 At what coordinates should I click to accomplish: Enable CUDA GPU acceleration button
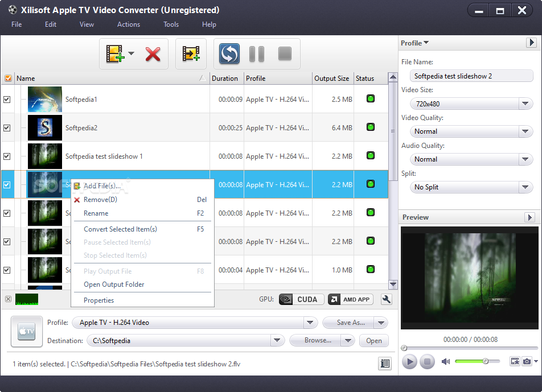coord(301,299)
